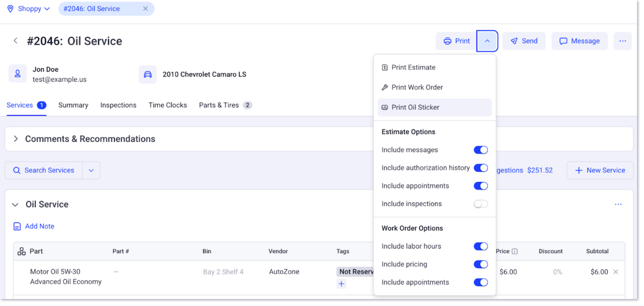The height and width of the screenshot is (306, 644).
Task: Click 2010 Chevrolet Camaro LS text
Action: [204, 74]
